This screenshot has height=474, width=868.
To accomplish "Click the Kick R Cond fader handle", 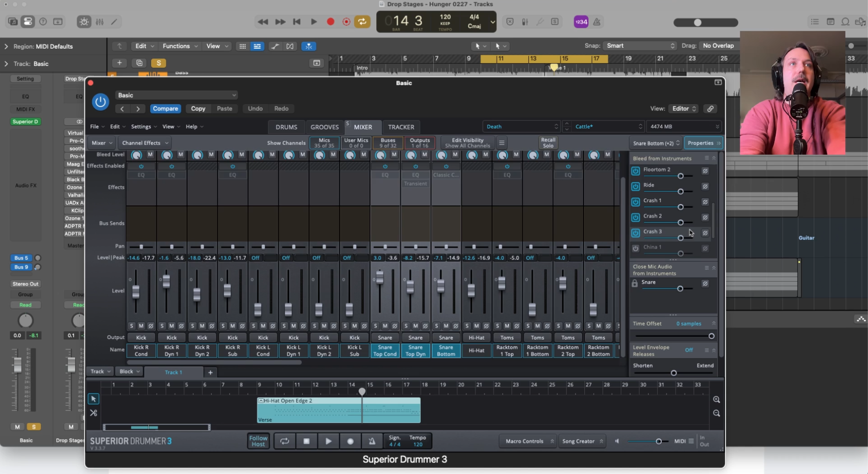I will pyautogui.click(x=136, y=292).
